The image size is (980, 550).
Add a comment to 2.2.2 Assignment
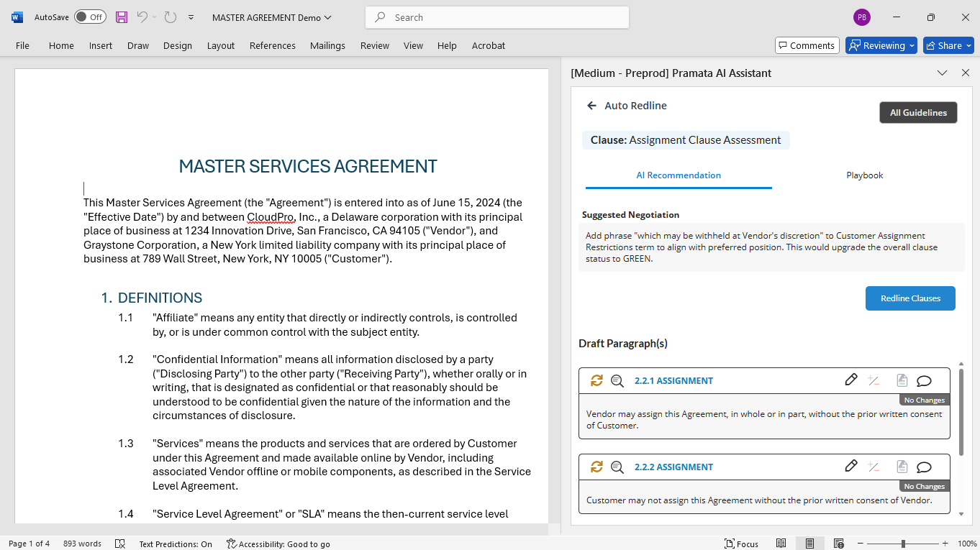(925, 467)
